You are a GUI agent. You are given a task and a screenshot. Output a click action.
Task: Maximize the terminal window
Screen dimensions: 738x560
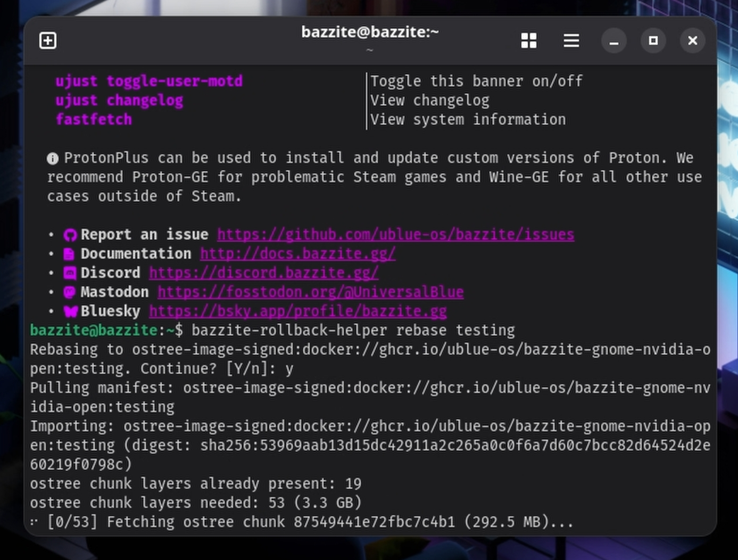[x=653, y=40]
